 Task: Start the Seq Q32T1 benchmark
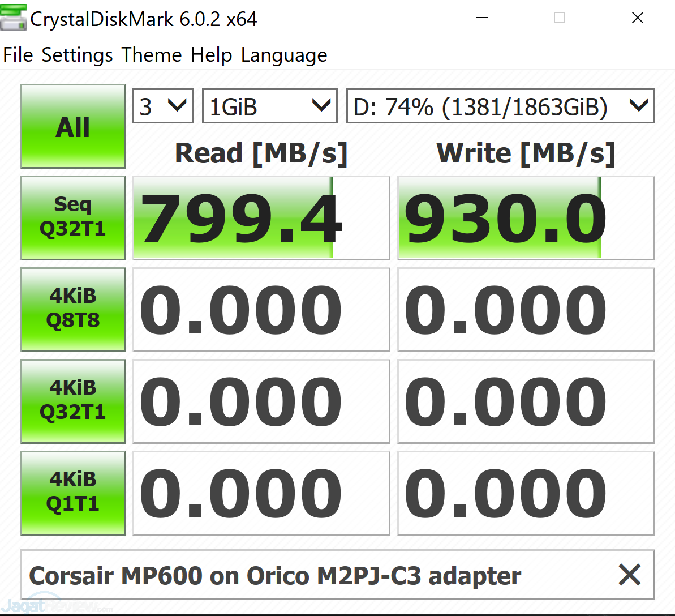(73, 217)
